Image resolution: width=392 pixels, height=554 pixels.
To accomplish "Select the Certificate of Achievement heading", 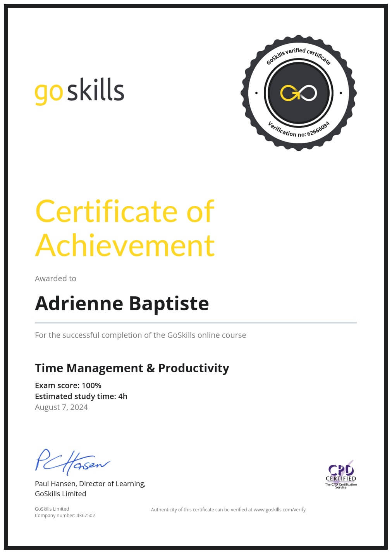I will (125, 228).
